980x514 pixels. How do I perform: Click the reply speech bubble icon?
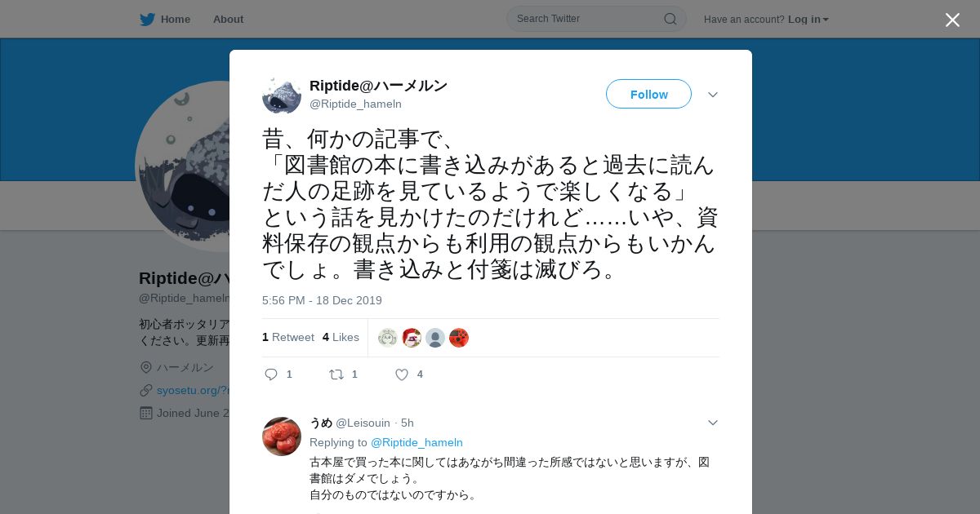pos(271,374)
